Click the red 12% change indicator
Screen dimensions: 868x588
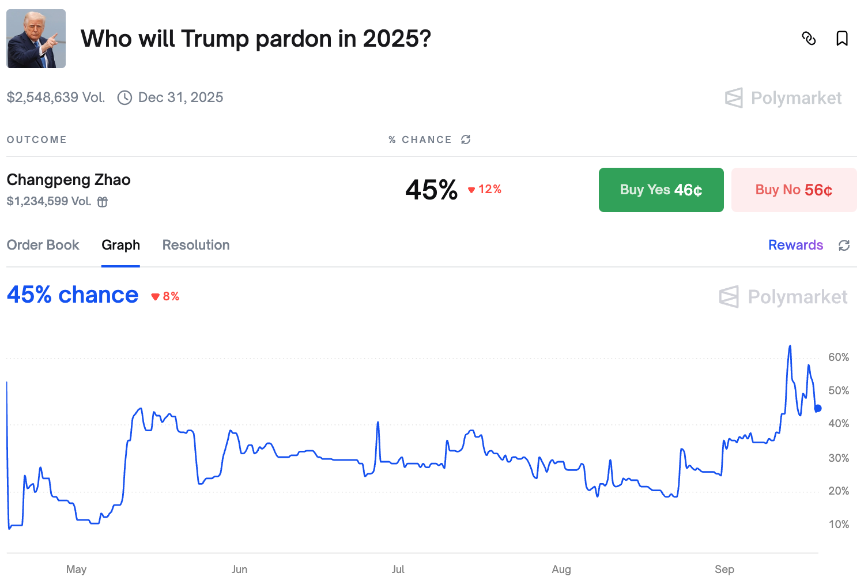[x=485, y=189]
